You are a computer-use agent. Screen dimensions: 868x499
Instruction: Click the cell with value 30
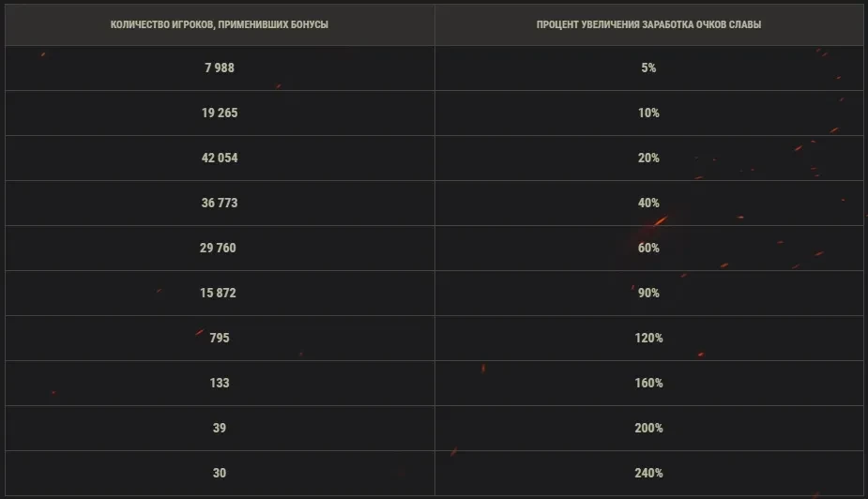220,473
